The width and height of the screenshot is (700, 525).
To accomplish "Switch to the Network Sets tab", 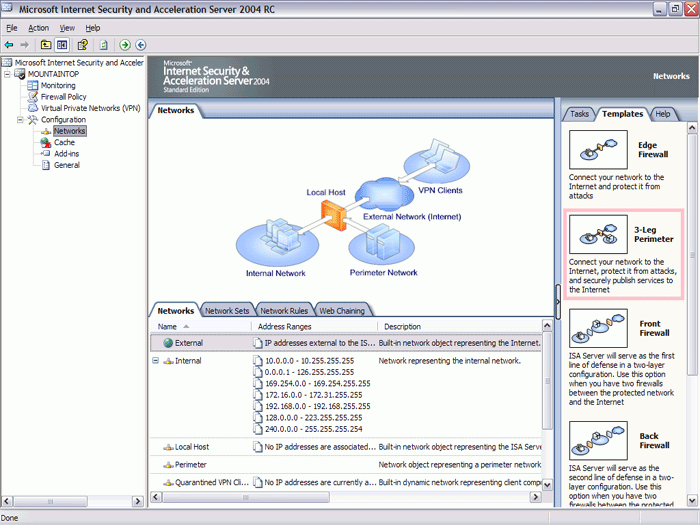I will coord(227,311).
